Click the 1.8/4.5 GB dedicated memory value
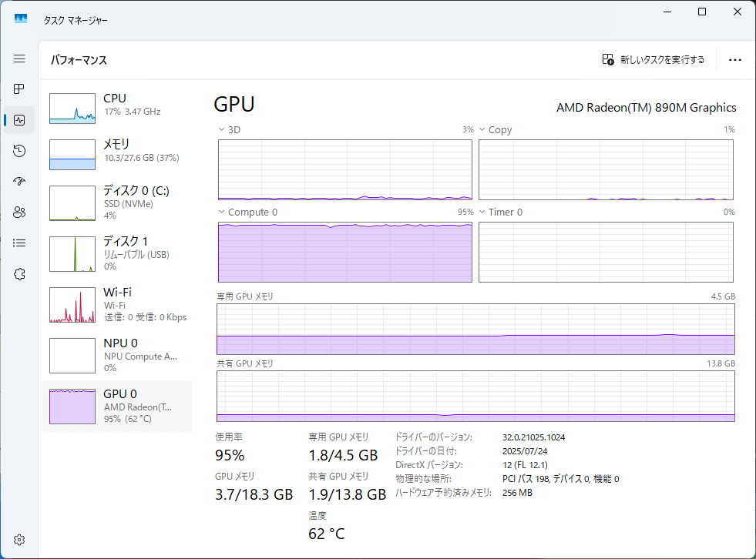This screenshot has width=756, height=559. coord(343,455)
